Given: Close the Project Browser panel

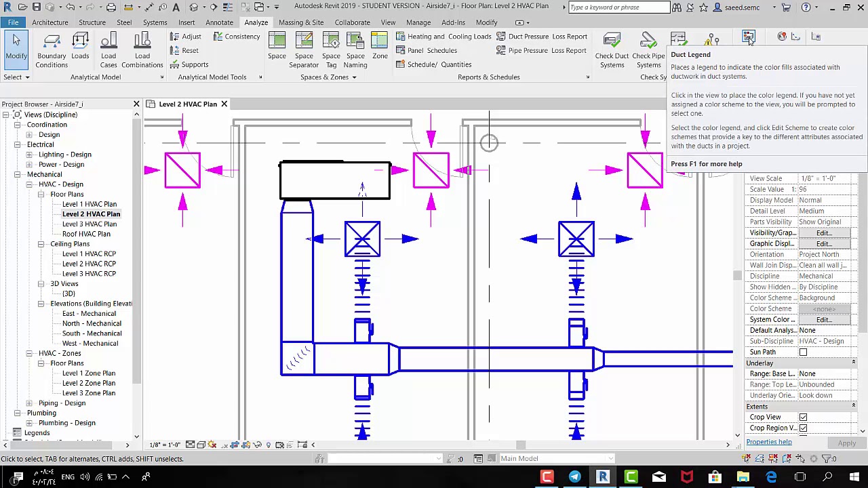Looking at the screenshot, I should click(136, 104).
